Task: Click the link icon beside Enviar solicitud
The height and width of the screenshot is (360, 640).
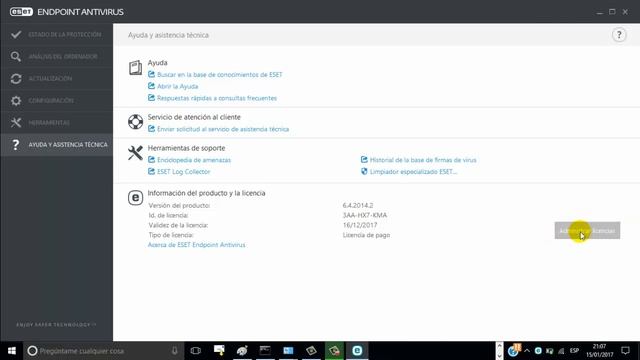Action: 151,129
